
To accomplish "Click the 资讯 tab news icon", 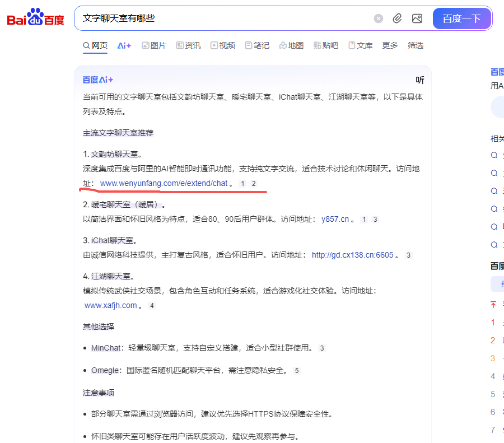I will coord(180,45).
